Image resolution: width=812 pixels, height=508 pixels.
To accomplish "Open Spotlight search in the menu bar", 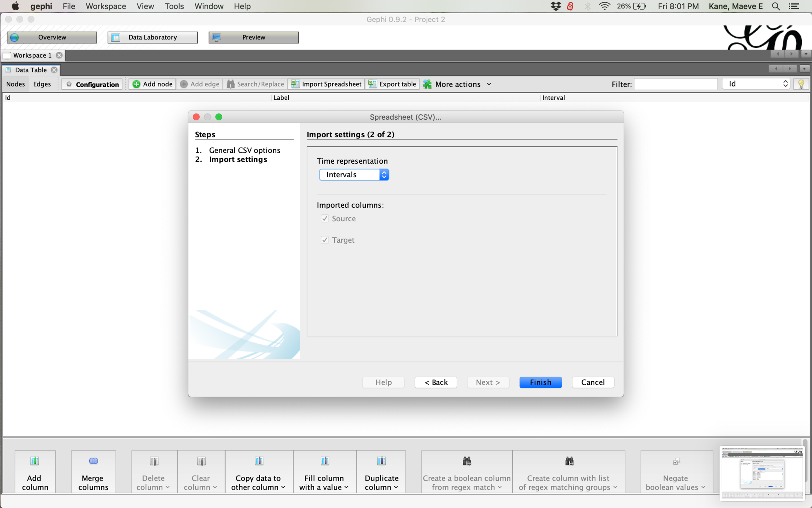I will [x=776, y=6].
